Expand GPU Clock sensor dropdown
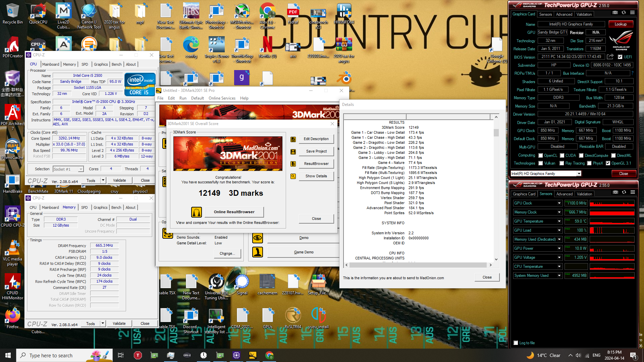The image size is (644, 362). [559, 203]
